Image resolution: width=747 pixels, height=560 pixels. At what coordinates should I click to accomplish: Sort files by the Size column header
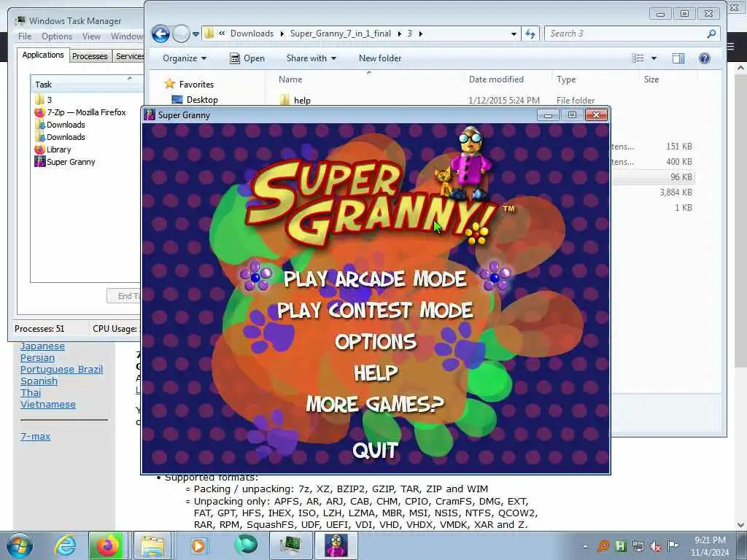pos(651,79)
